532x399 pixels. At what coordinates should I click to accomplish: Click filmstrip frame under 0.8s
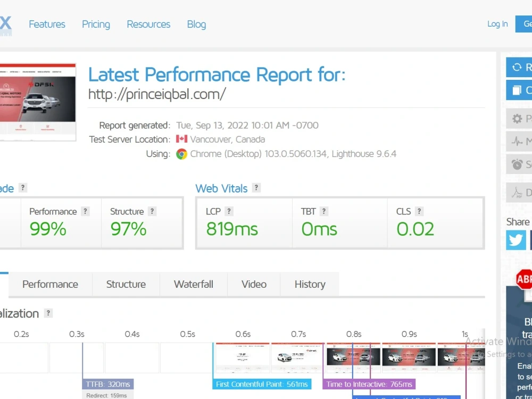tap(354, 358)
